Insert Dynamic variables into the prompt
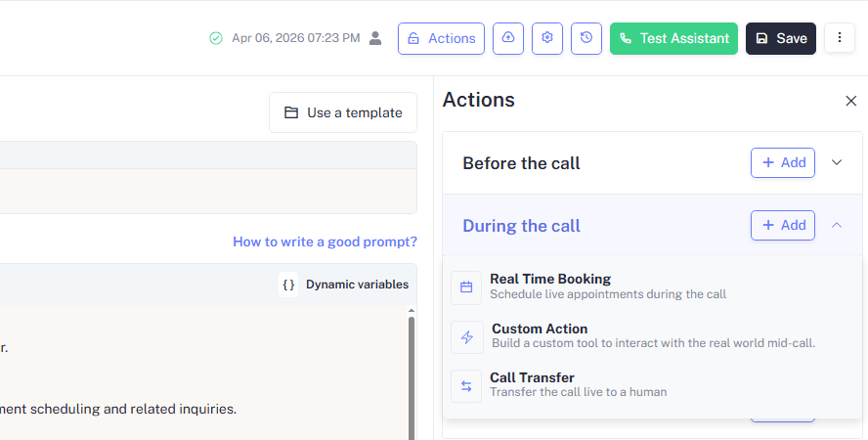The width and height of the screenshot is (868, 440). pos(346,285)
